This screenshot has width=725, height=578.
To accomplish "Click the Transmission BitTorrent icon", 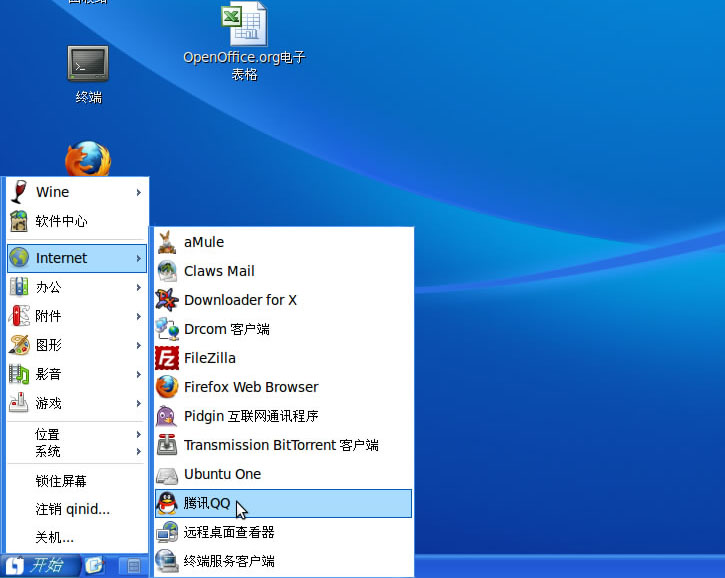I will (167, 445).
